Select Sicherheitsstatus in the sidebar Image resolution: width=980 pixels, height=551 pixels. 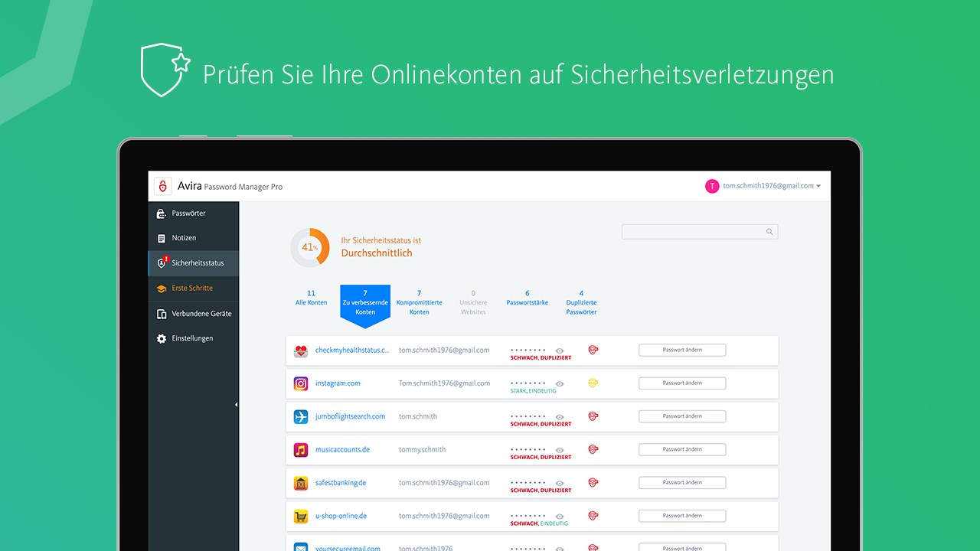pos(194,263)
